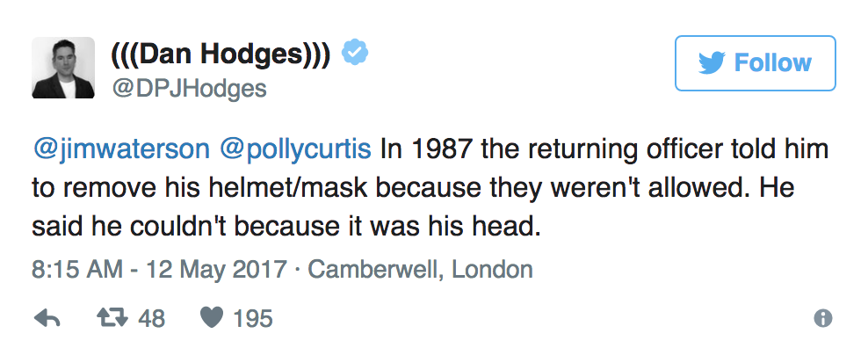Image resolution: width=868 pixels, height=348 pixels.
Task: Click the last line ending 'his head.'
Action: [286, 227]
